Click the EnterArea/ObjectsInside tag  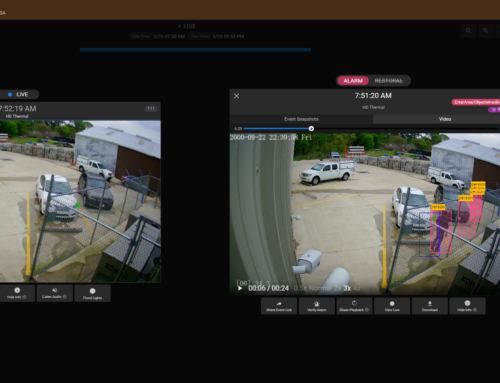[x=476, y=102]
